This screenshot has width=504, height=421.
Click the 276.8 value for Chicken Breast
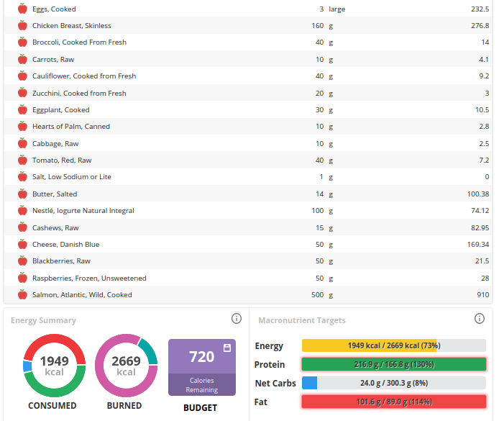[480, 26]
